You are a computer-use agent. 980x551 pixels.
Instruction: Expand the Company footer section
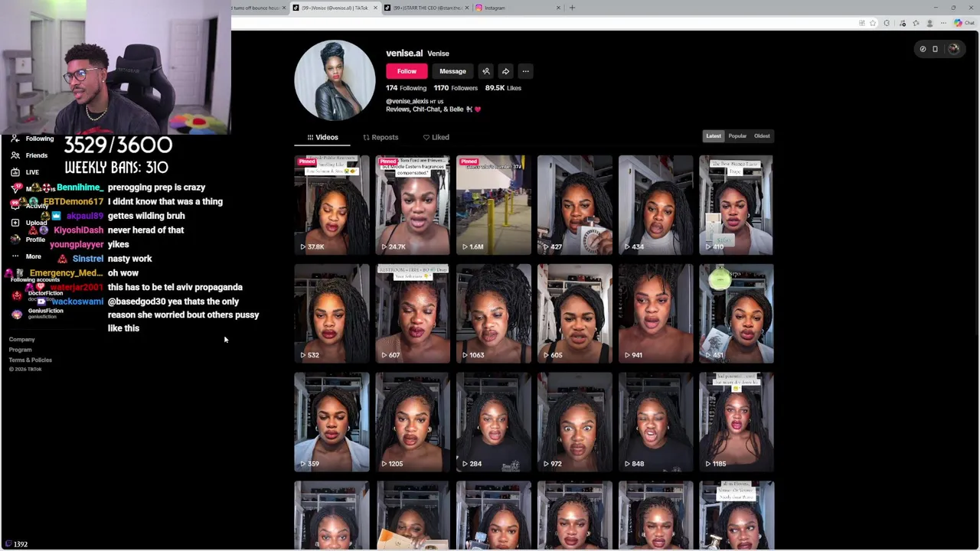click(x=21, y=339)
